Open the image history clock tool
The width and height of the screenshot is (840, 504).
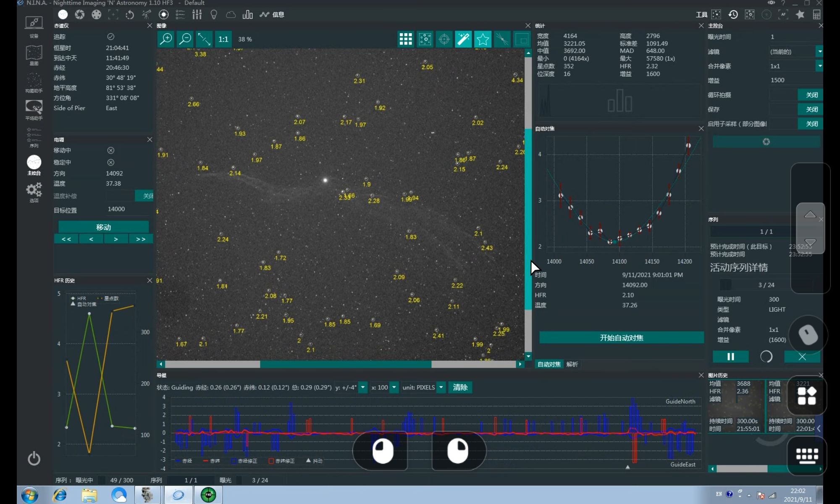tap(733, 15)
